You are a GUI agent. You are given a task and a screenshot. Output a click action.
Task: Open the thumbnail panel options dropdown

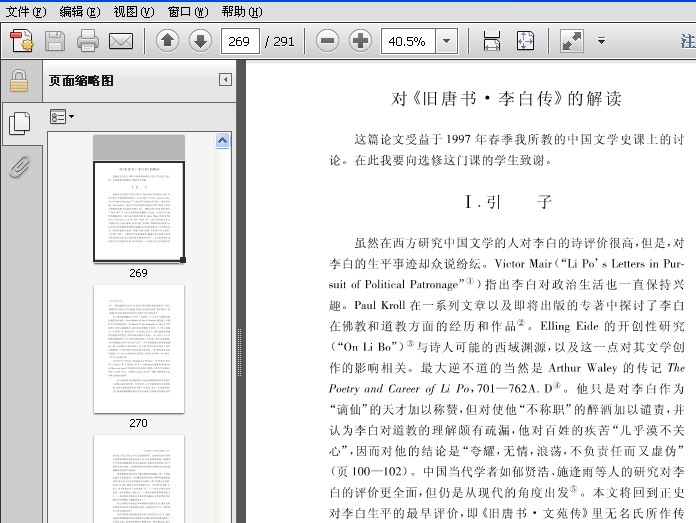(62, 117)
